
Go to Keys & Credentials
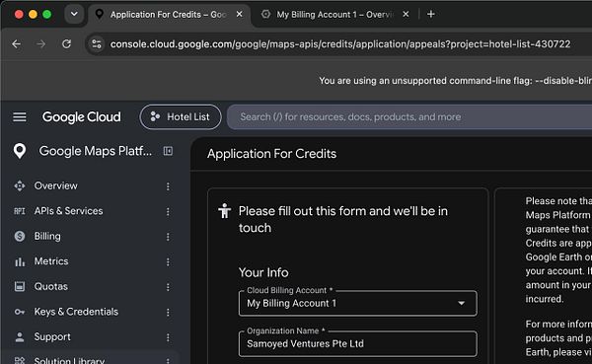pos(76,312)
